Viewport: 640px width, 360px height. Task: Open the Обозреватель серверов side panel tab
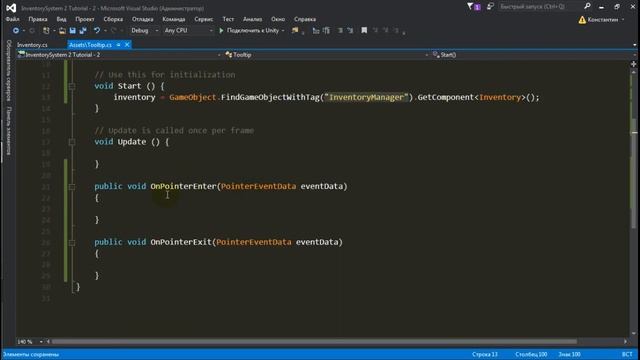[x=8, y=71]
